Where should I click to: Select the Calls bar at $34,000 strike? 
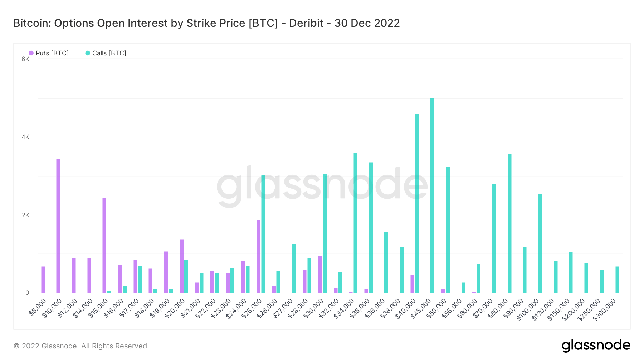tap(356, 223)
